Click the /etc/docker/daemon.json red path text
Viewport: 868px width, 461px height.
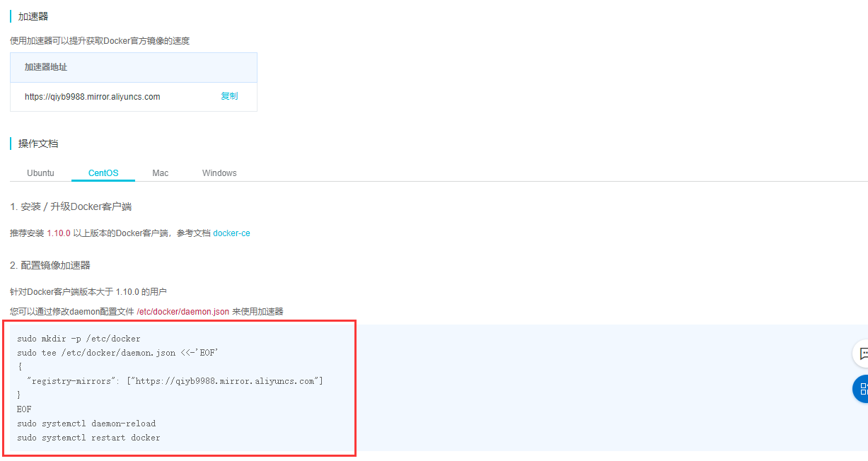pos(183,311)
